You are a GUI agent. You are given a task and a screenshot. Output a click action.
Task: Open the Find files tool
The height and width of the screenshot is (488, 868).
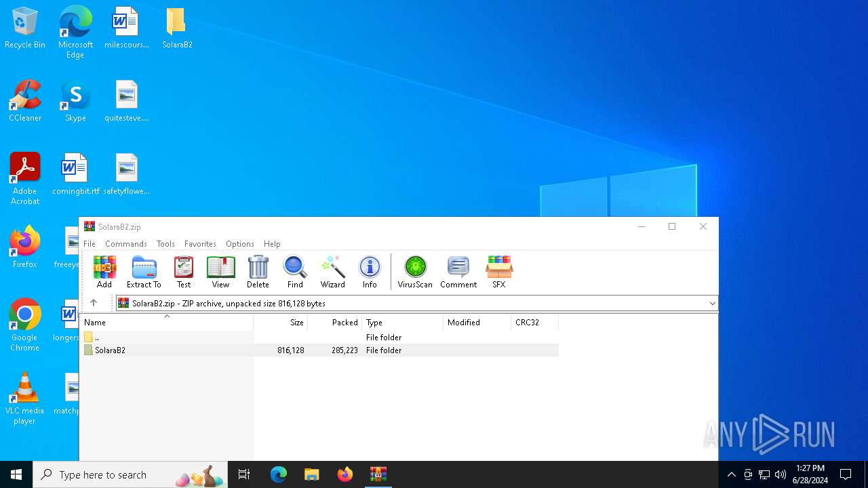[x=295, y=272]
